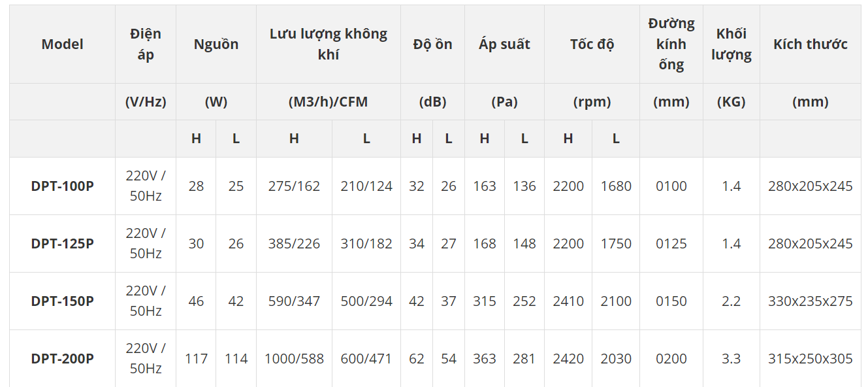Click the 330x235x275 dimension value
This screenshot has height=387, width=868.
pyautogui.click(x=811, y=301)
